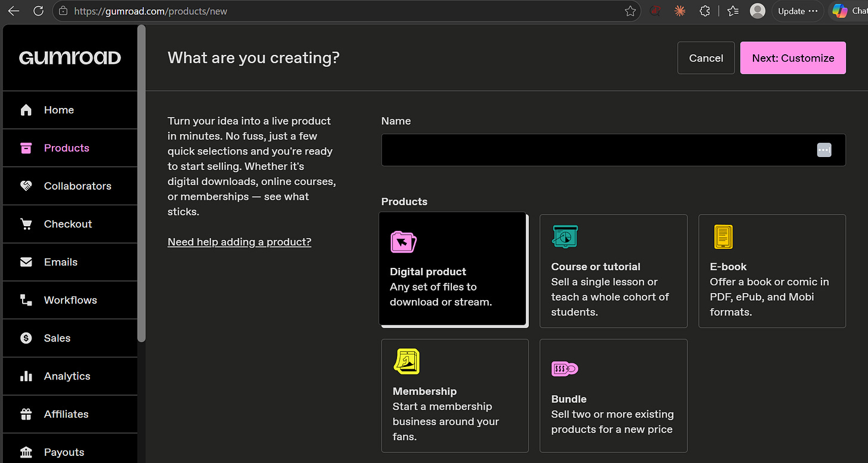Open the Extensions puzzle-piece menu
This screenshot has width=868, height=463.
pos(705,11)
